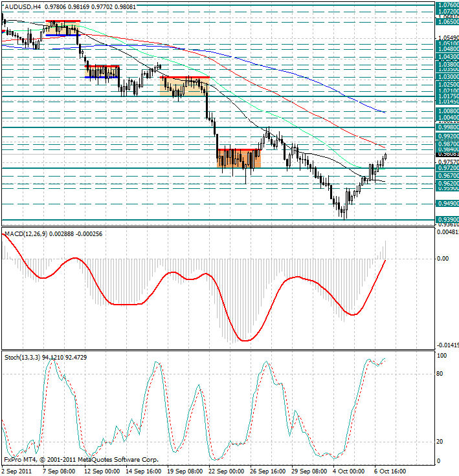Click the 0.9490 price level label
459x476 pixels.
(446, 203)
